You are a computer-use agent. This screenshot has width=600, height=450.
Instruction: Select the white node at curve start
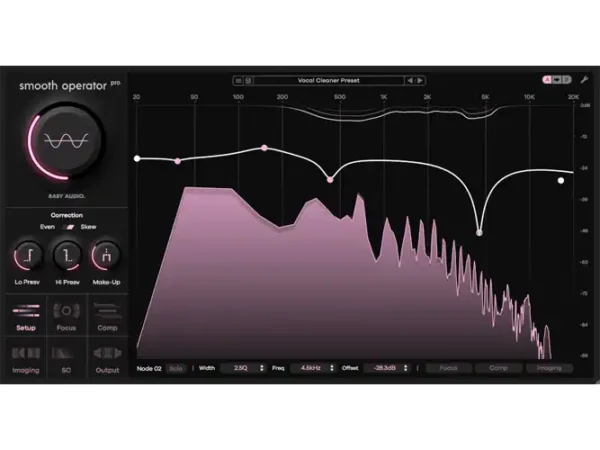137,158
